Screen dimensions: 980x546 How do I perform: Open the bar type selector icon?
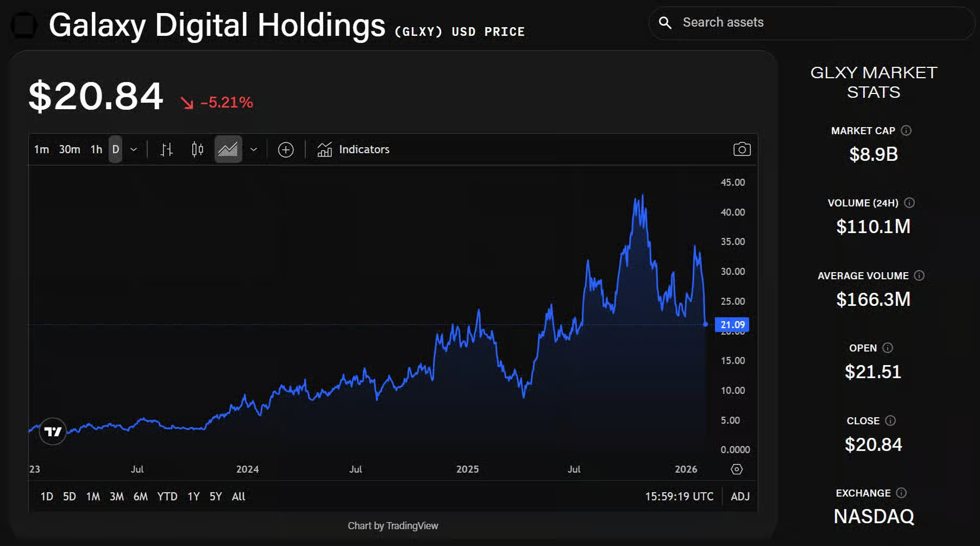[x=167, y=149]
